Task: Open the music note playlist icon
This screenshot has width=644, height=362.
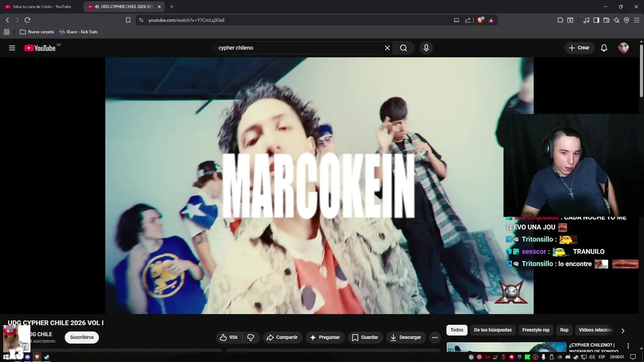Action: [586, 20]
